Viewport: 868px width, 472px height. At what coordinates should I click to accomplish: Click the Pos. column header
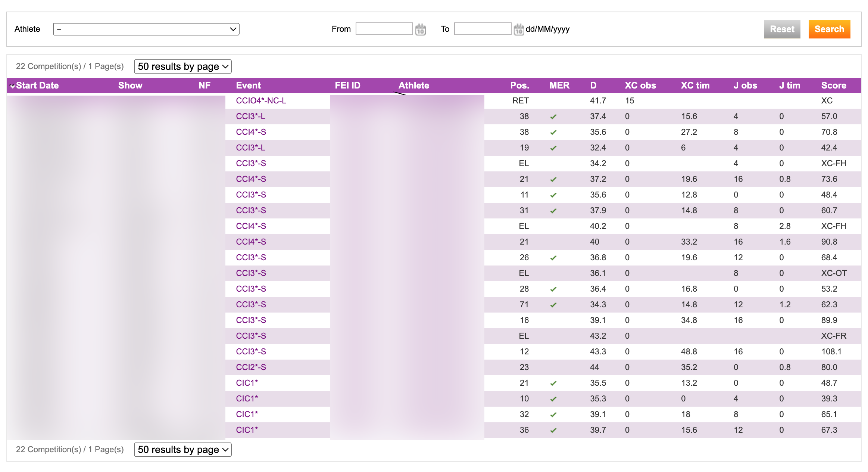519,86
